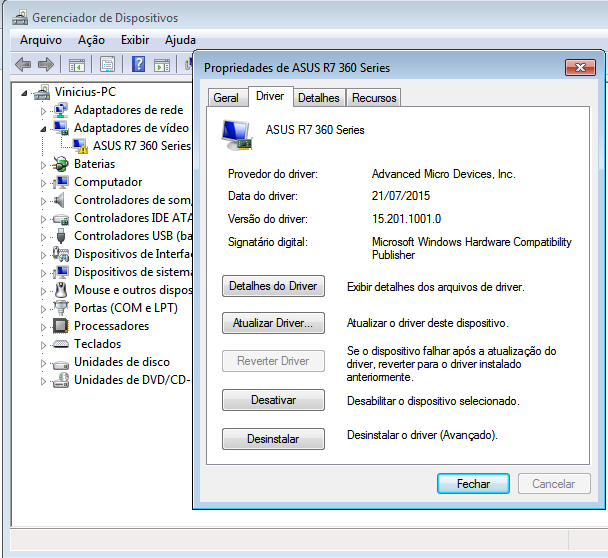This screenshot has height=558, width=608.
Task: Click the mouse icon in device tree
Action: click(61, 290)
